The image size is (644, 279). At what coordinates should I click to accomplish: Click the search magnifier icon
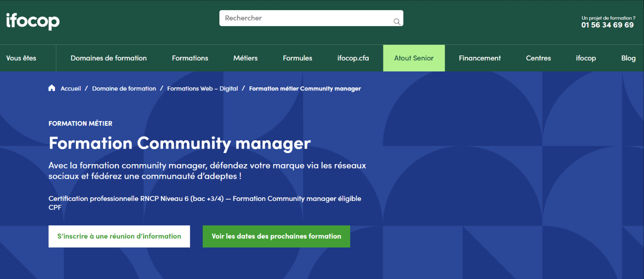point(396,21)
